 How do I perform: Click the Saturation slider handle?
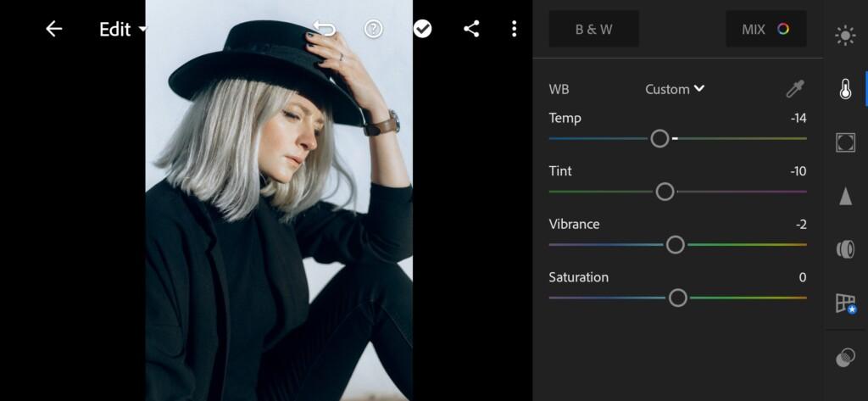click(x=677, y=298)
